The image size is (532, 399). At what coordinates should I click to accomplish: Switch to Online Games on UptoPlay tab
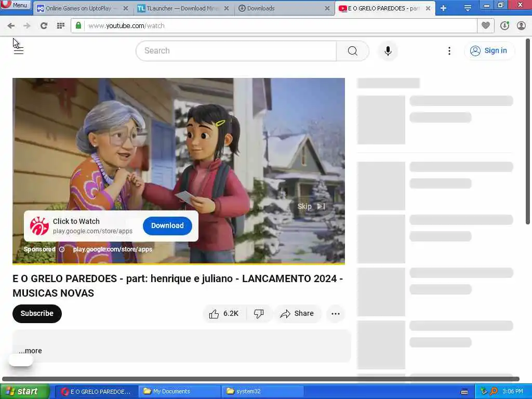pyautogui.click(x=78, y=8)
